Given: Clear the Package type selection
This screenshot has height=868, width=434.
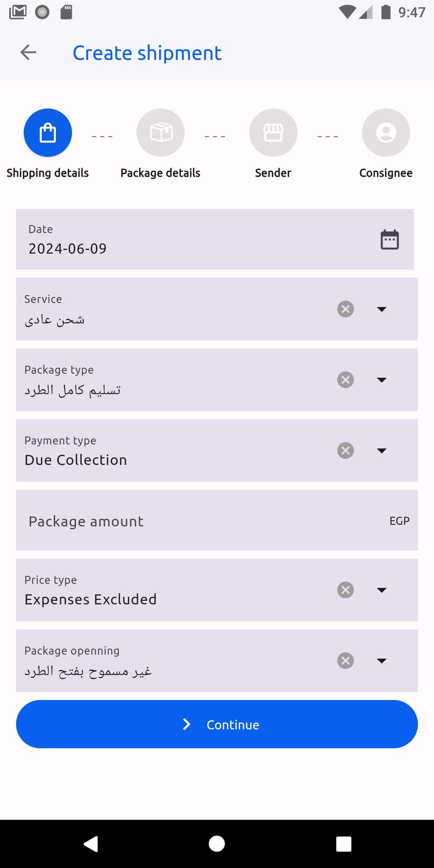Looking at the screenshot, I should 346,380.
